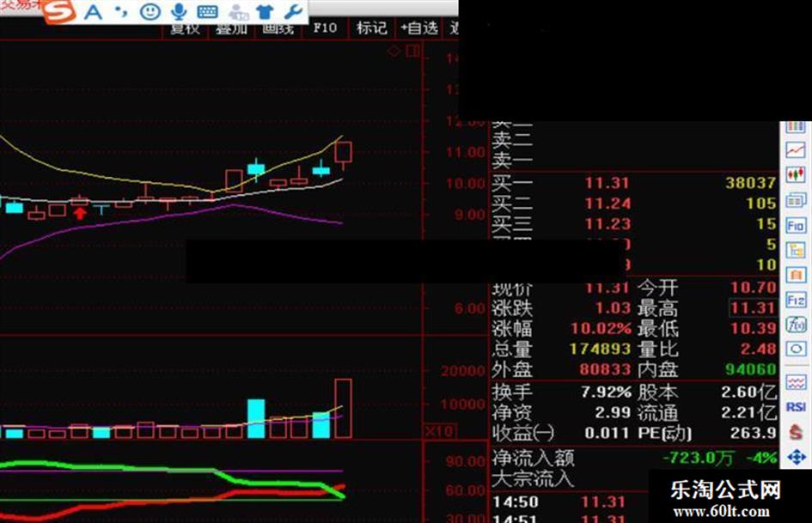
Task: Toggle the punctuation mode icon in Sogou bar
Action: (121, 11)
